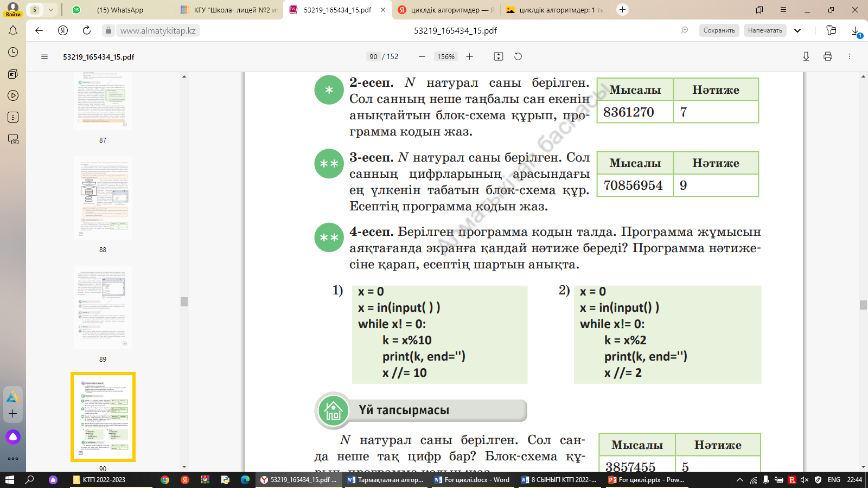The height and width of the screenshot is (488, 868).
Task: Click the www.almatykitap.kz address field
Action: click(158, 31)
